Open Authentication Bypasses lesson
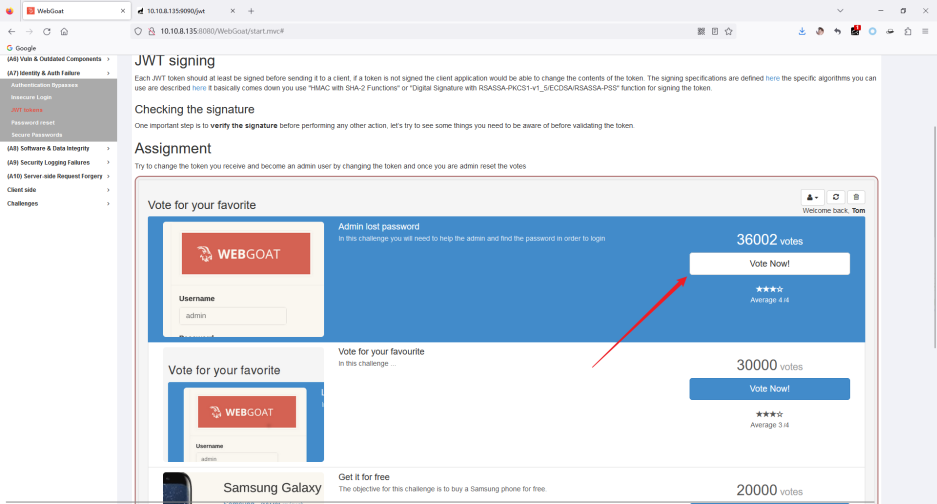The width and height of the screenshot is (937, 504). pyautogui.click(x=44, y=85)
